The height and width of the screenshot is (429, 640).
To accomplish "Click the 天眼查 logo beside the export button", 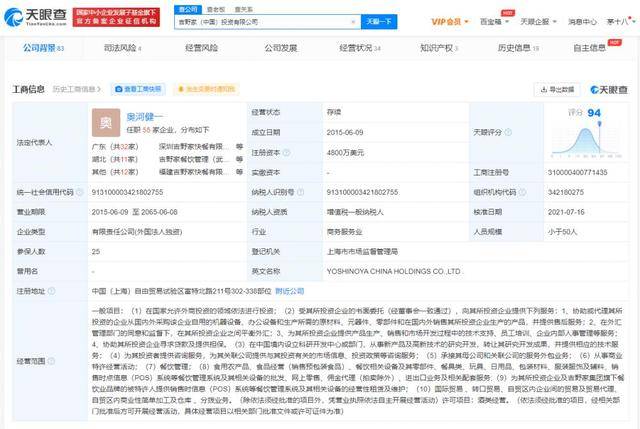I will coord(609,89).
